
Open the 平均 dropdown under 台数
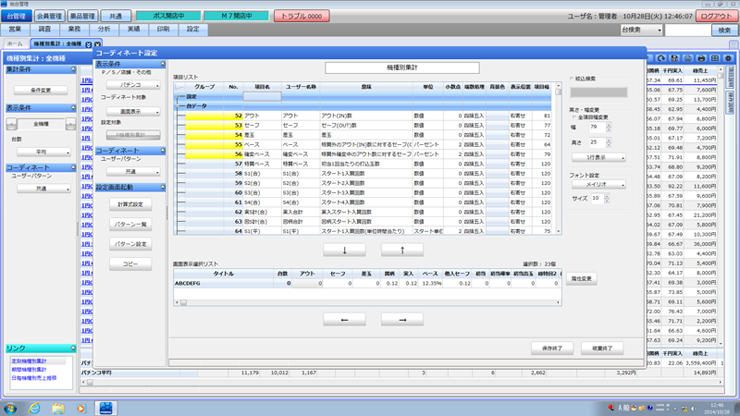[x=44, y=152]
